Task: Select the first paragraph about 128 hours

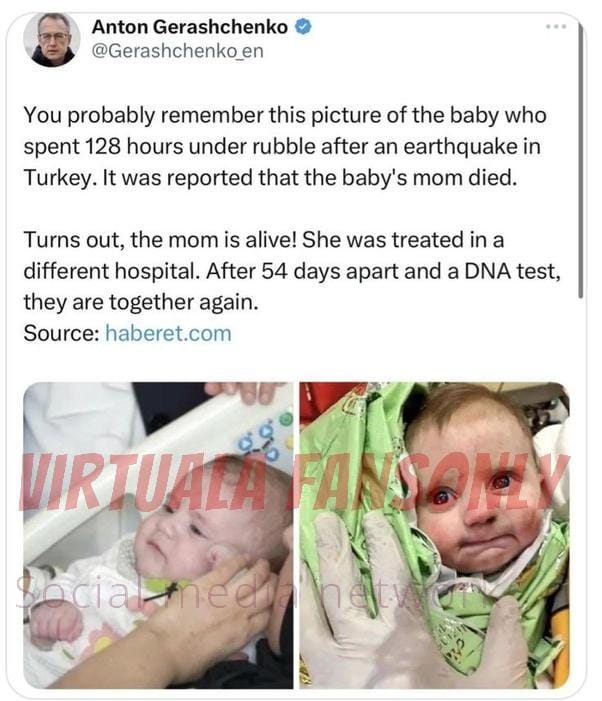Action: click(285, 146)
